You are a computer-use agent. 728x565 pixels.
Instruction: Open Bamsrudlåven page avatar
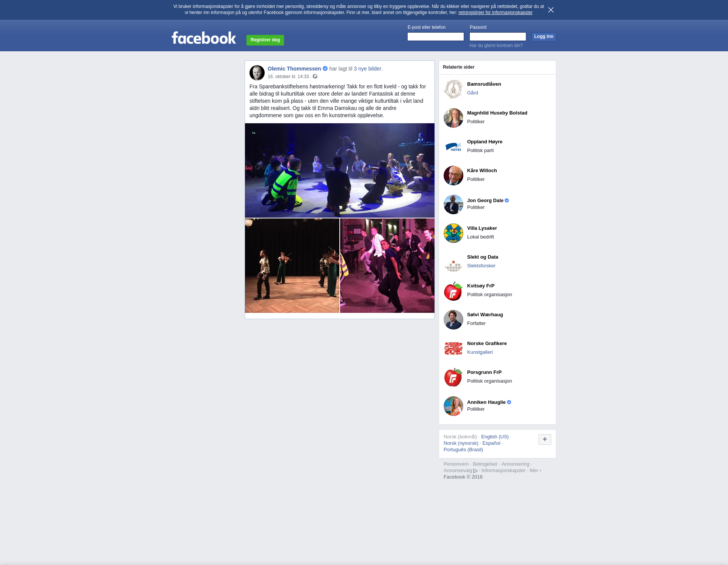453,89
